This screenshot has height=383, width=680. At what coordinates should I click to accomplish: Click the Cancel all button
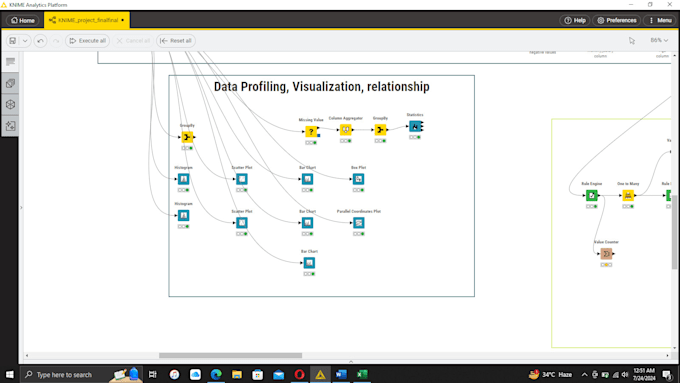pyautogui.click(x=133, y=41)
